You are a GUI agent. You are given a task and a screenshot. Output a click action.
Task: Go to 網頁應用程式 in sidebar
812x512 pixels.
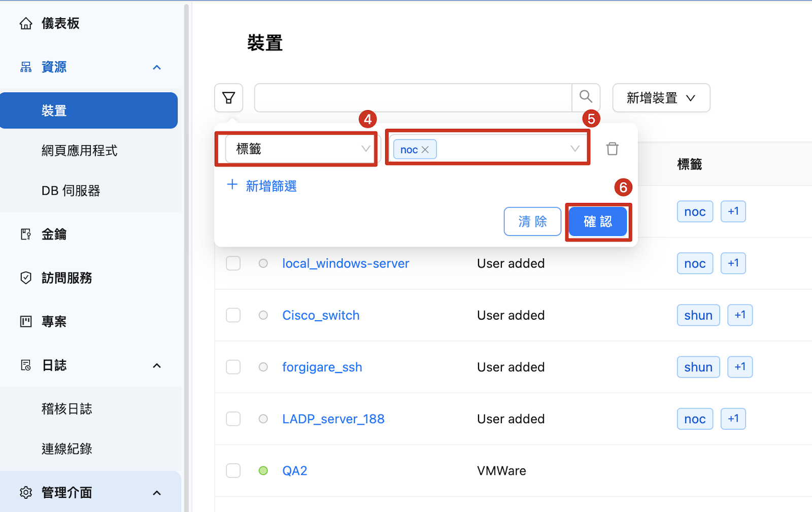click(79, 151)
